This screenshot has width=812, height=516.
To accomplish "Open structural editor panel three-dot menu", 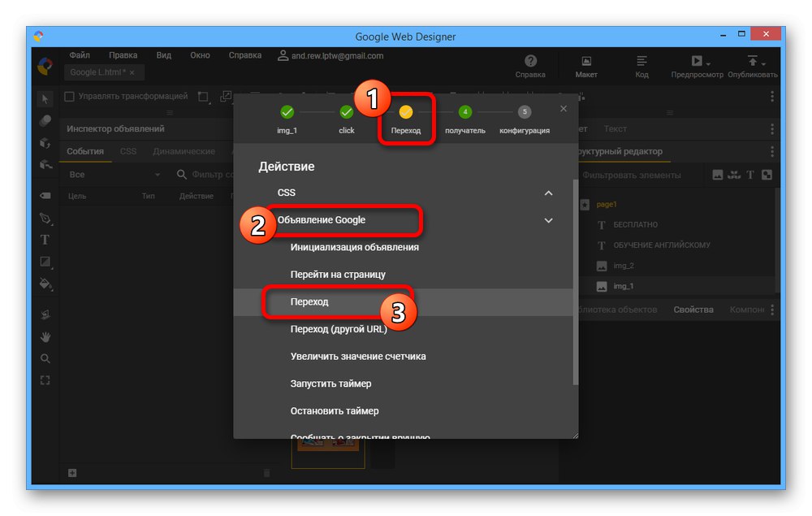I will pyautogui.click(x=771, y=151).
